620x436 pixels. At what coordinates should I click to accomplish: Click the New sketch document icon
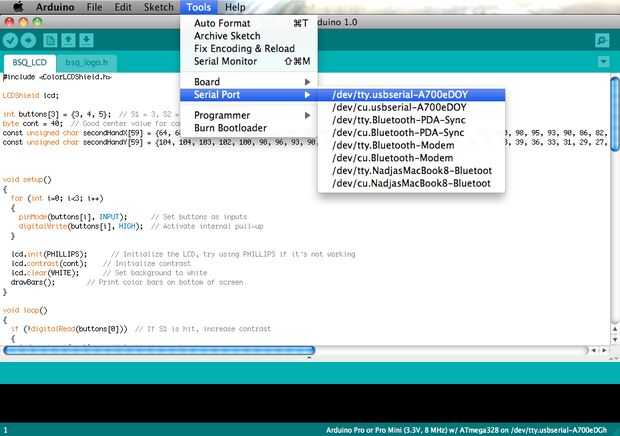50,40
